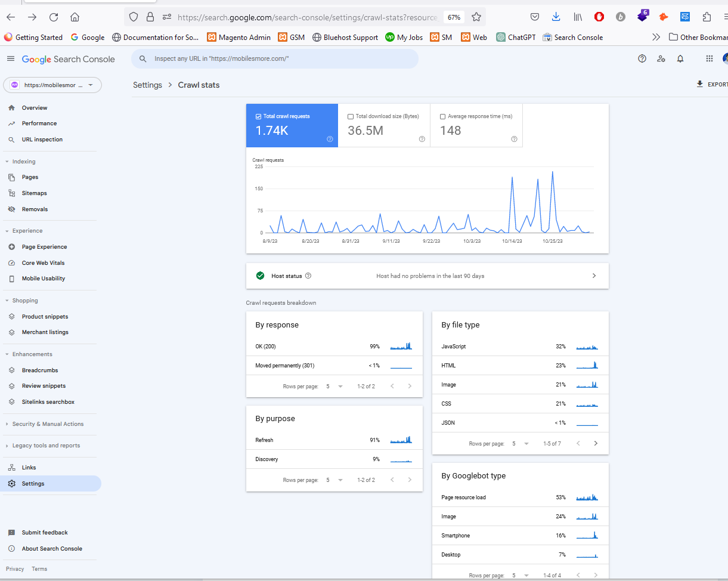The height and width of the screenshot is (581, 728).
Task: Open Save to Pocket icon
Action: click(535, 17)
